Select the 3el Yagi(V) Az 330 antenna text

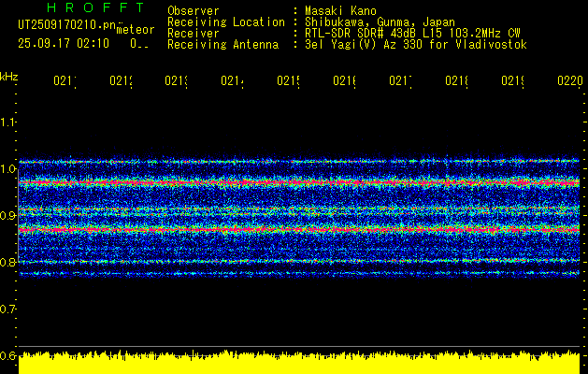click(x=416, y=44)
